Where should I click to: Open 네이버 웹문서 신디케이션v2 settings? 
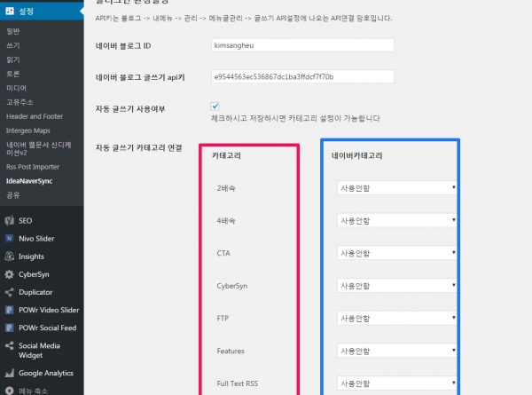(x=39, y=149)
